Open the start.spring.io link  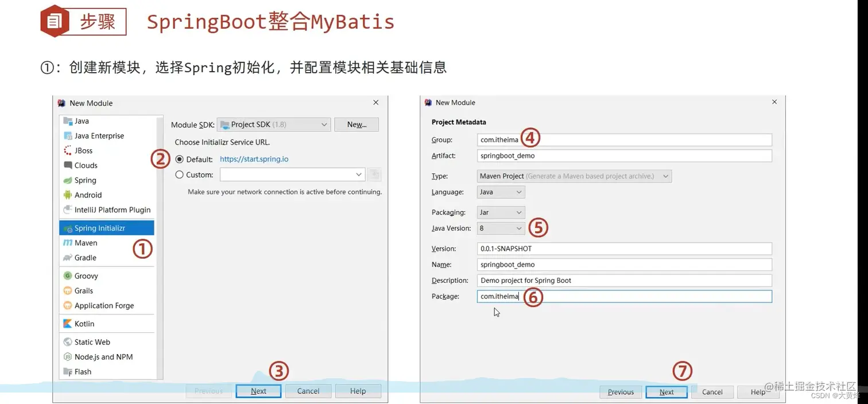click(x=254, y=159)
